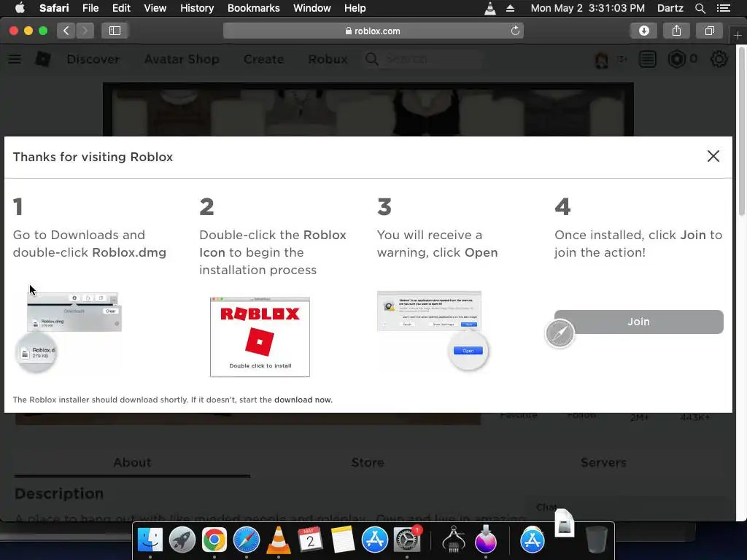Open the Safari Downloads button

pos(643,31)
